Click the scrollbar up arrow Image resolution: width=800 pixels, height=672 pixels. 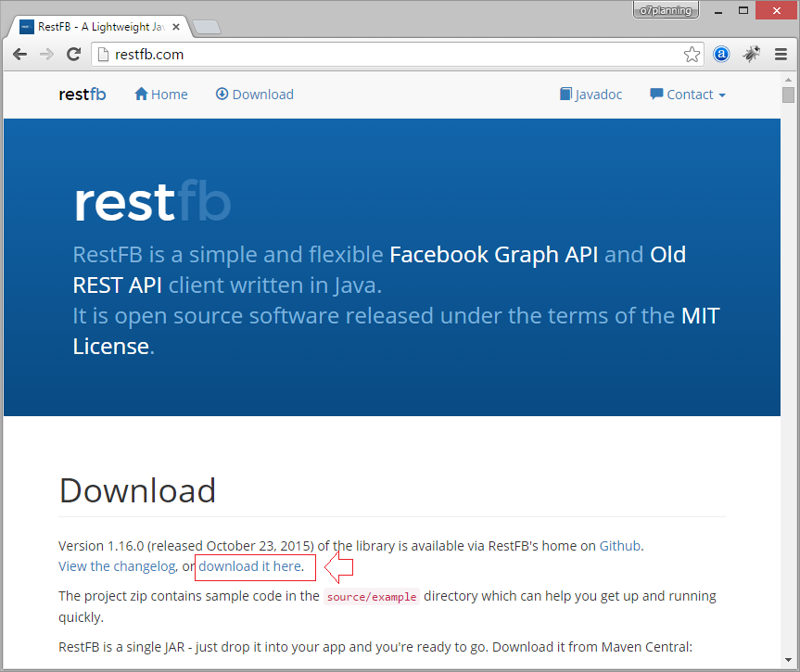[x=788, y=80]
